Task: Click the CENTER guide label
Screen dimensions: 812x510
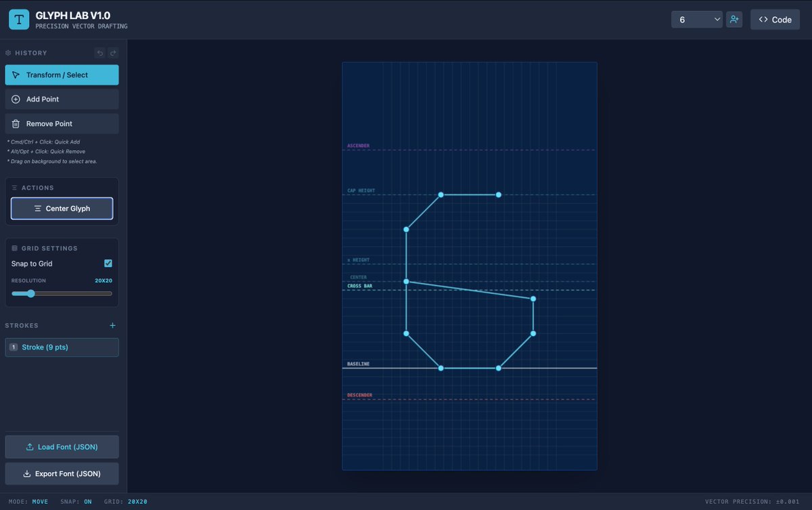Action: pyautogui.click(x=358, y=277)
